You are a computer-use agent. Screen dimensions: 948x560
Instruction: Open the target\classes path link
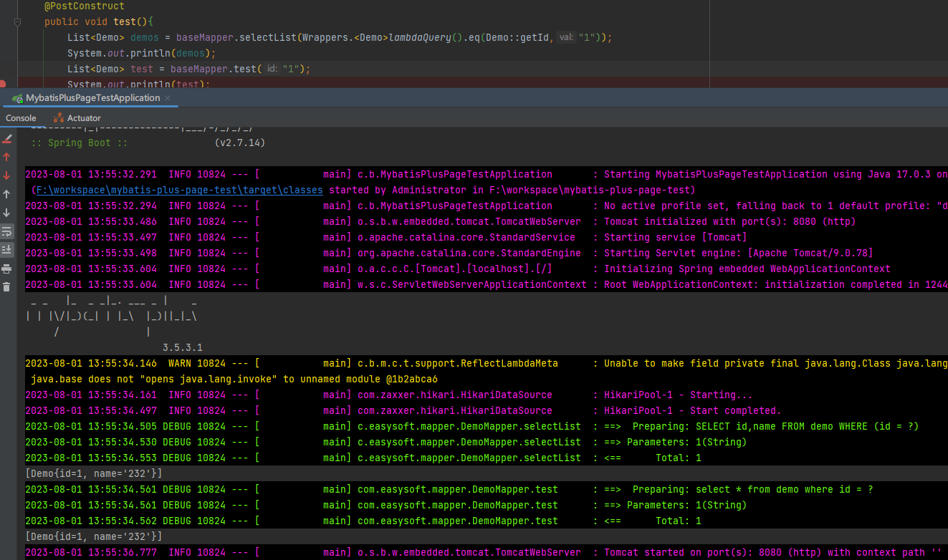tap(178, 190)
